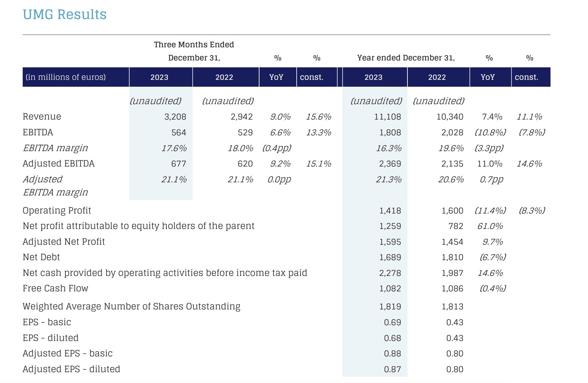
Task: Select net profit growth 61.0%
Action: (490, 226)
